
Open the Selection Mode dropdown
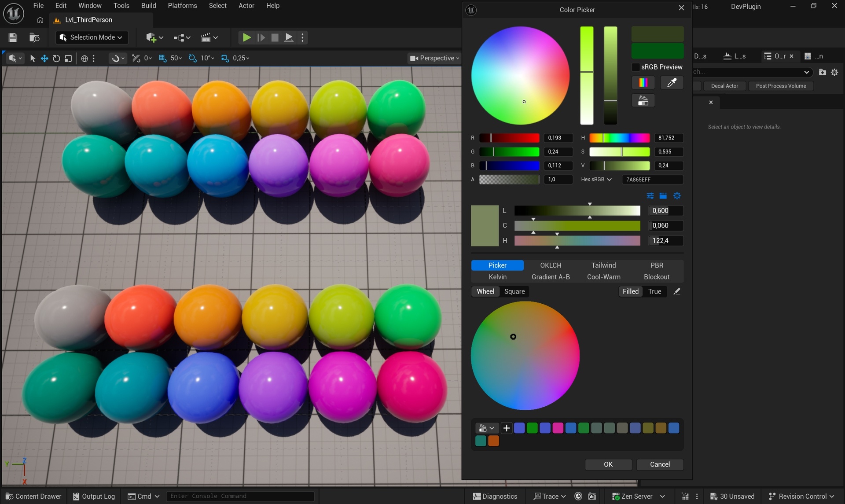[x=92, y=37]
